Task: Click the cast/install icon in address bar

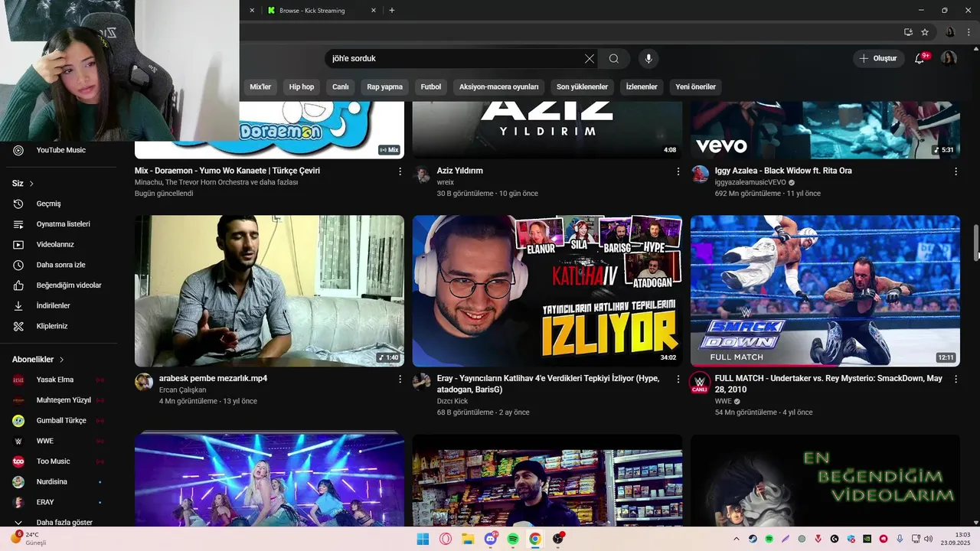Action: (908, 32)
